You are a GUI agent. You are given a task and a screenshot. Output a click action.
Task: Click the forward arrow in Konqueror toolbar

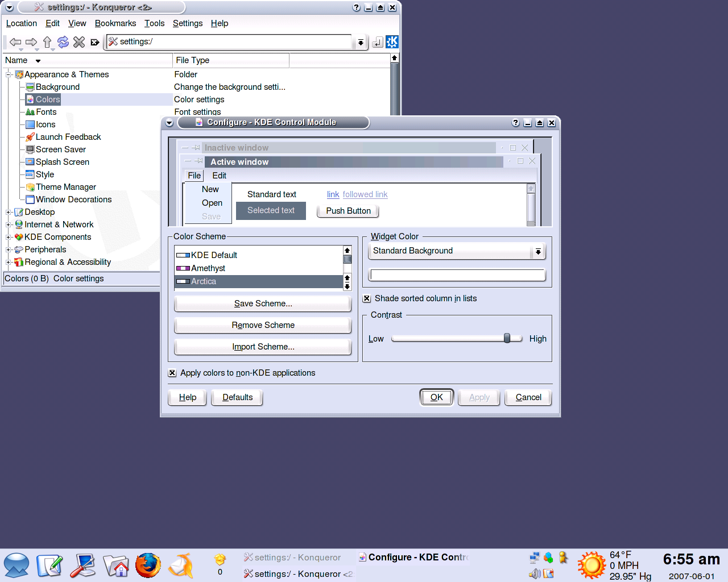[x=31, y=42]
